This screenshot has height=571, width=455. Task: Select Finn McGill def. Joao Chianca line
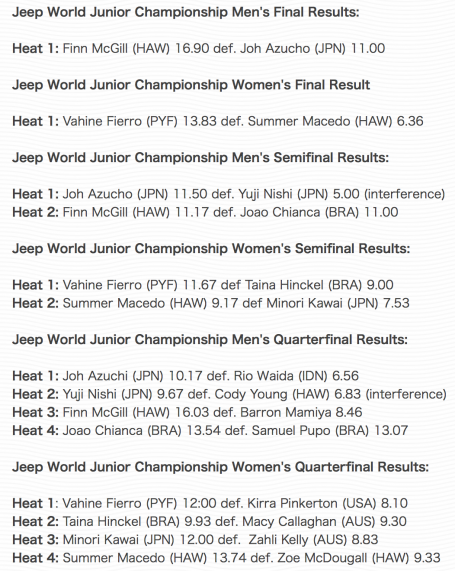(205, 212)
